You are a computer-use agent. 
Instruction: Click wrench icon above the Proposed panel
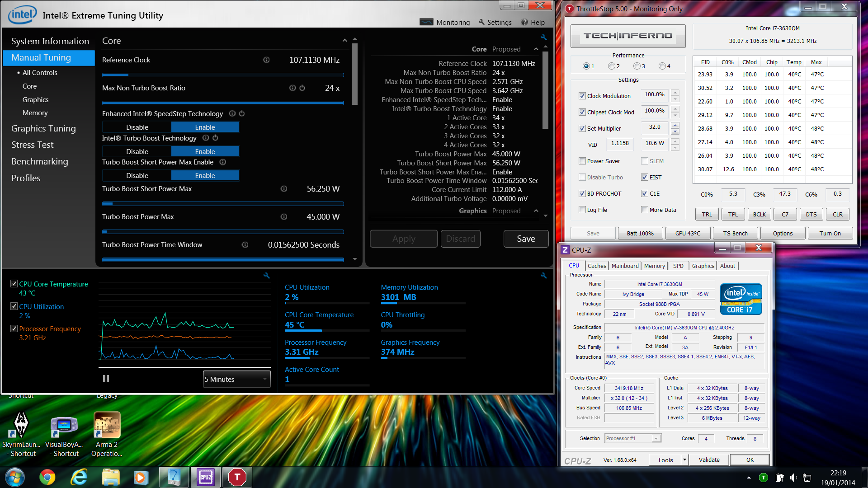[x=543, y=37]
